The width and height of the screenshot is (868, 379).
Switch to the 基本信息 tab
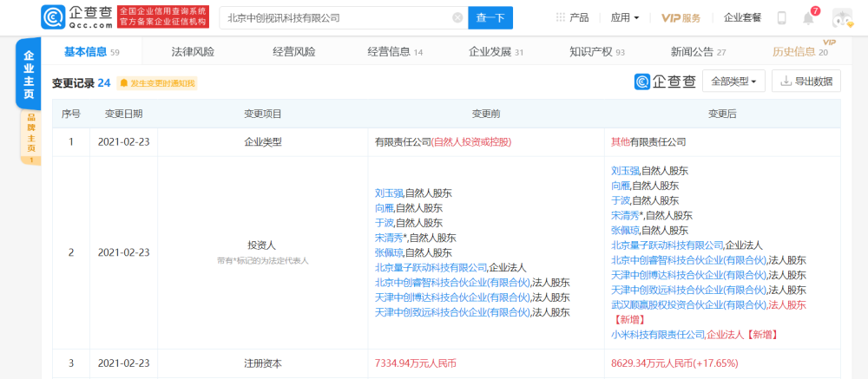(92, 52)
